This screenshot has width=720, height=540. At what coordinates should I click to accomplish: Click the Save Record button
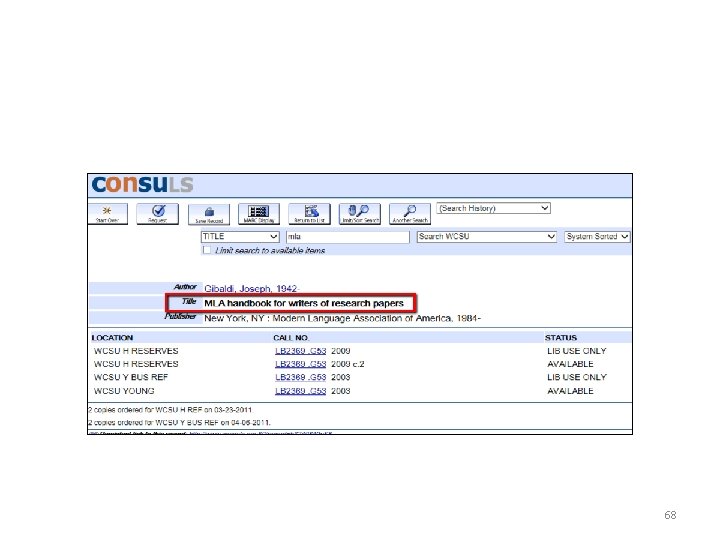coord(209,214)
